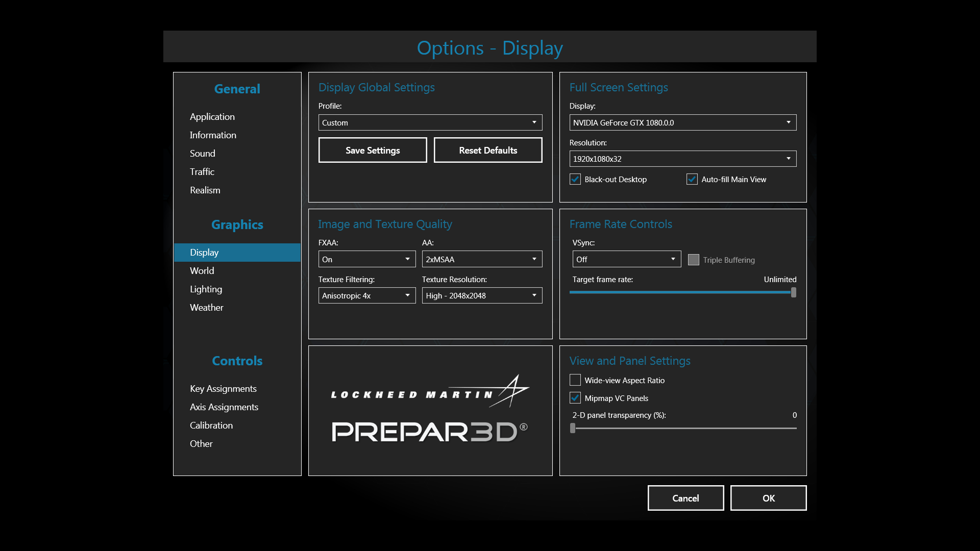
Task: Click the 2-D panel transparency slider handle
Action: 573,429
